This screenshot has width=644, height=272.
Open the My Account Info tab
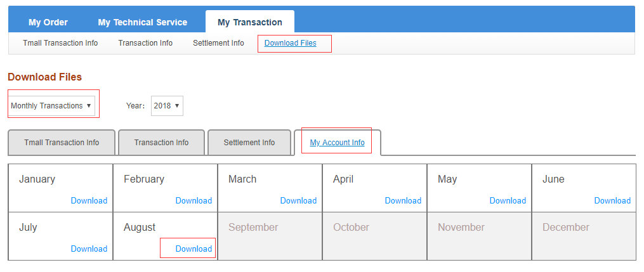pos(337,143)
